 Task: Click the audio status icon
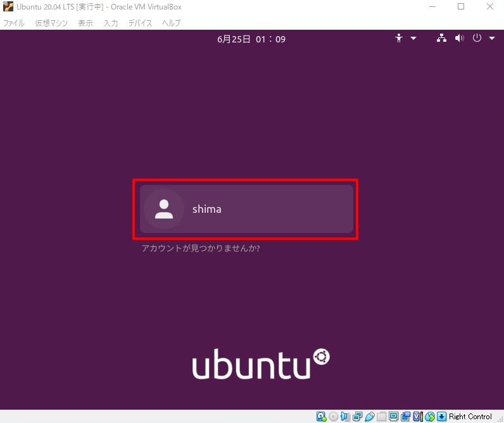pyautogui.click(x=345, y=417)
